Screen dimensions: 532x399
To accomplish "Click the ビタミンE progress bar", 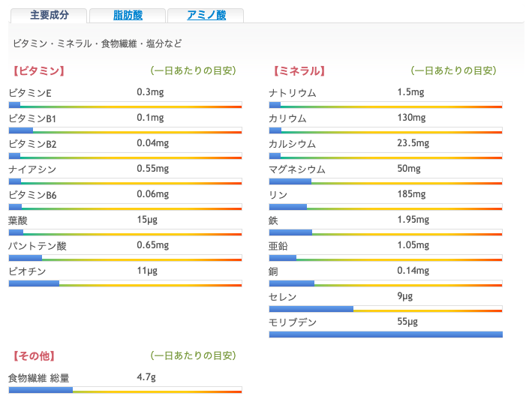I will coord(125,105).
